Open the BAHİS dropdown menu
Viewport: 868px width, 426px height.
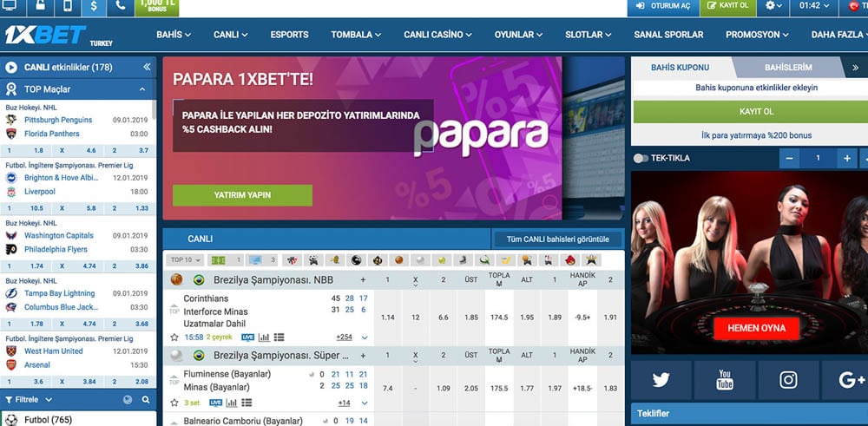pos(174,35)
